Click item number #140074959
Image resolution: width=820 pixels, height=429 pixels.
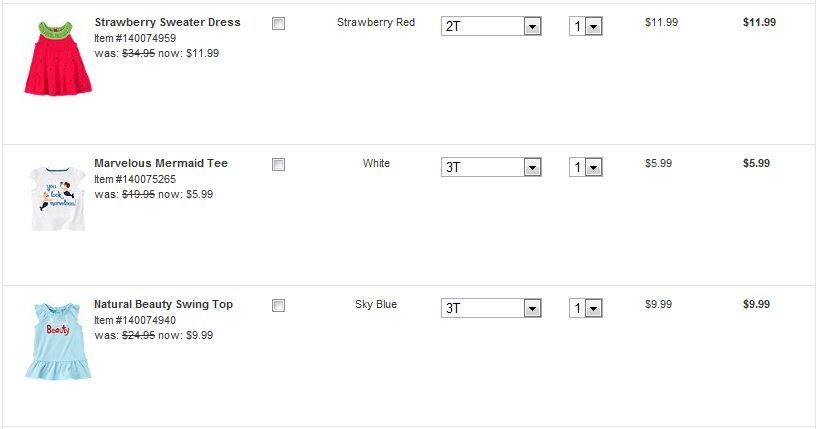click(135, 38)
